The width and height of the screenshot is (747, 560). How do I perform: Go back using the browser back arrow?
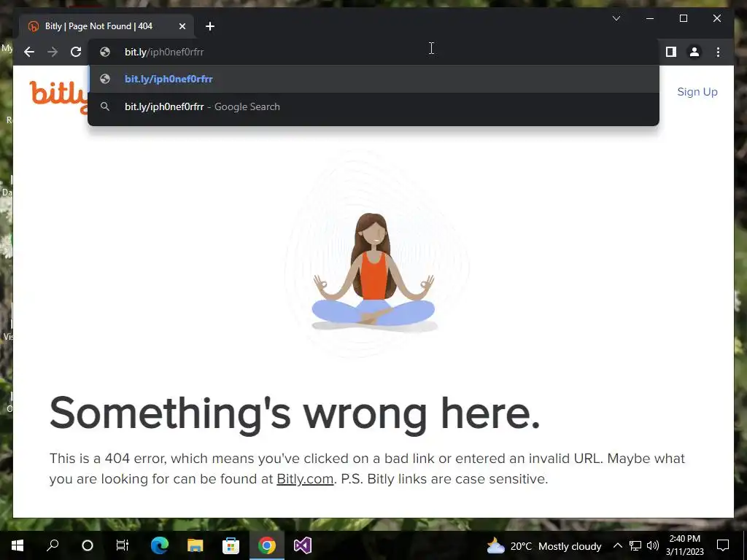point(29,52)
